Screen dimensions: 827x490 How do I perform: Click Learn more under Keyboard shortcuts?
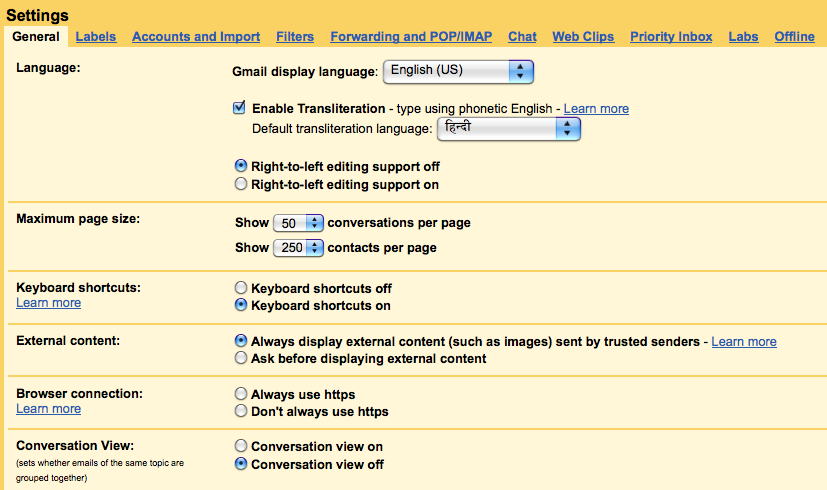[x=48, y=303]
